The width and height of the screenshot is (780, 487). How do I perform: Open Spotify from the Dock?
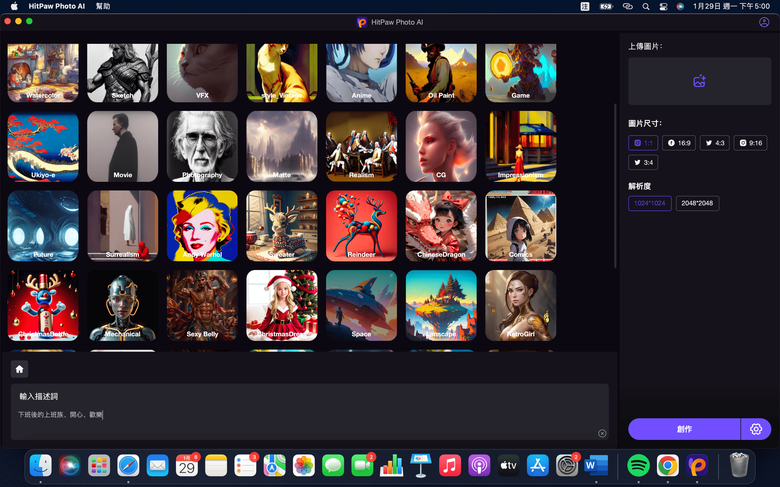(x=638, y=466)
